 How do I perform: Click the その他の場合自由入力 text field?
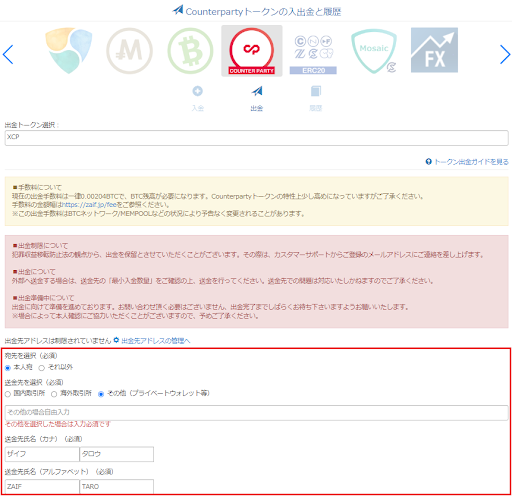257,413
